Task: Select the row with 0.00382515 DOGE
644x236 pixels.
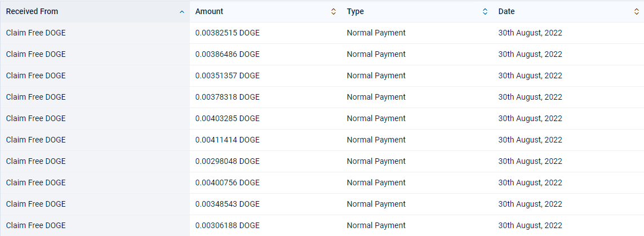Action: tap(322, 33)
